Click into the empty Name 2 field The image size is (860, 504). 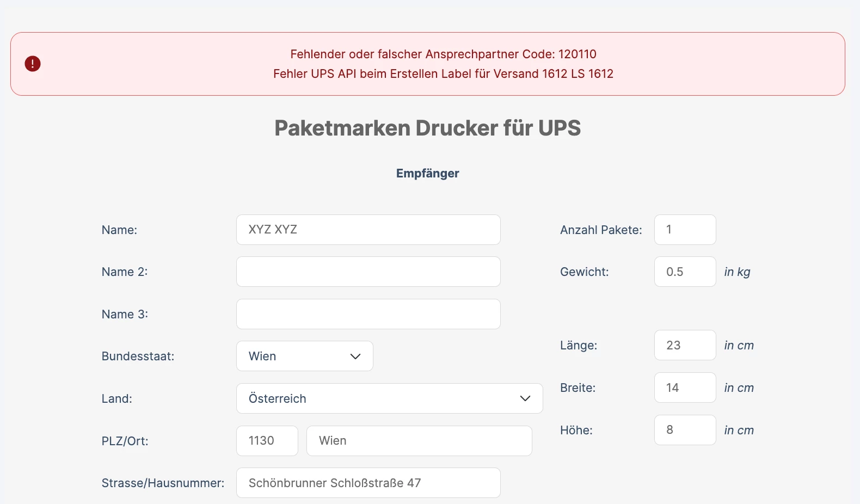click(368, 272)
